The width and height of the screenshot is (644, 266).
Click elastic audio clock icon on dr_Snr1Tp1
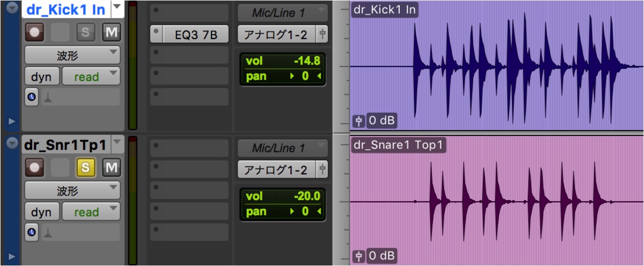(x=32, y=232)
